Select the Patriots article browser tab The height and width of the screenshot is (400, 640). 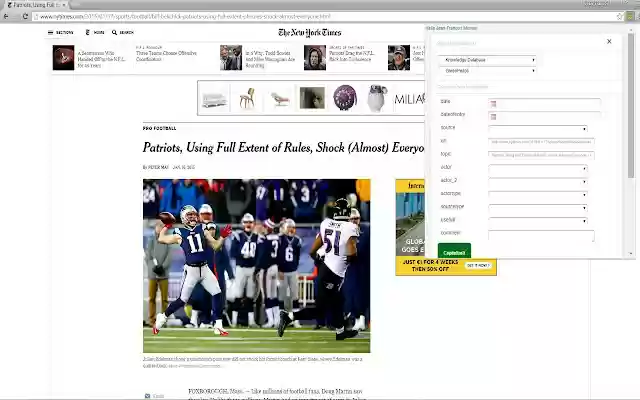35,5
